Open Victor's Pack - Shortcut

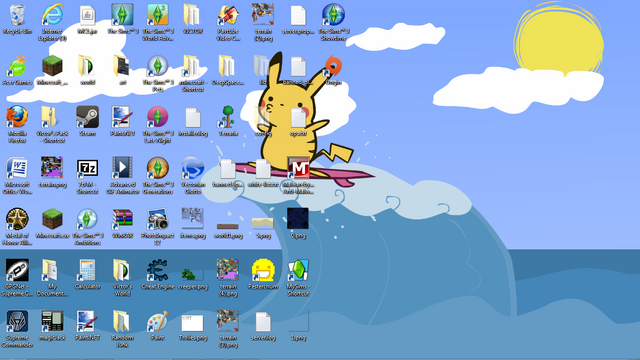pos(50,118)
